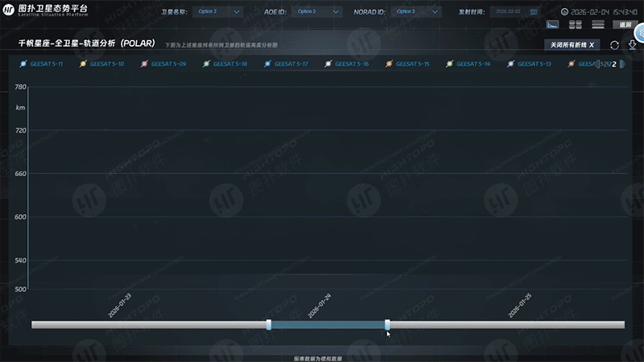Click the right handle of the timeline range slider
The height and width of the screenshot is (362, 644).
tap(387, 324)
